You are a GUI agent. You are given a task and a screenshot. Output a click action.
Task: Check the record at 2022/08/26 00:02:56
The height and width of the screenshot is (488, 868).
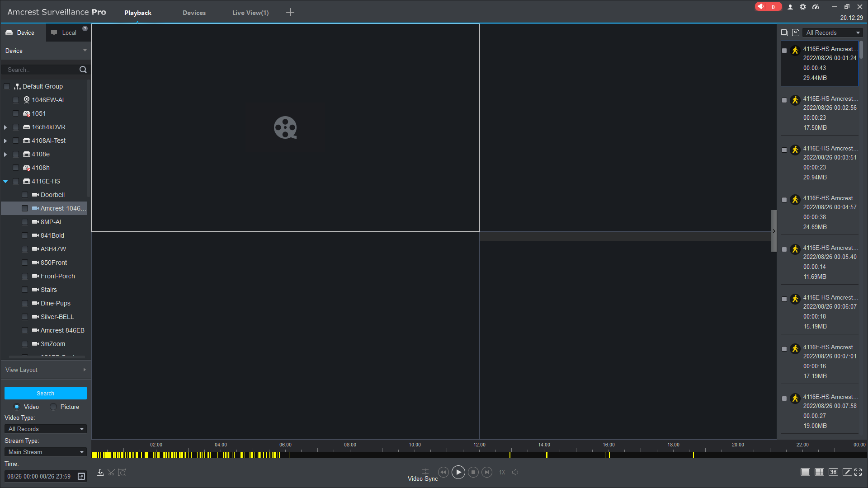click(x=784, y=100)
